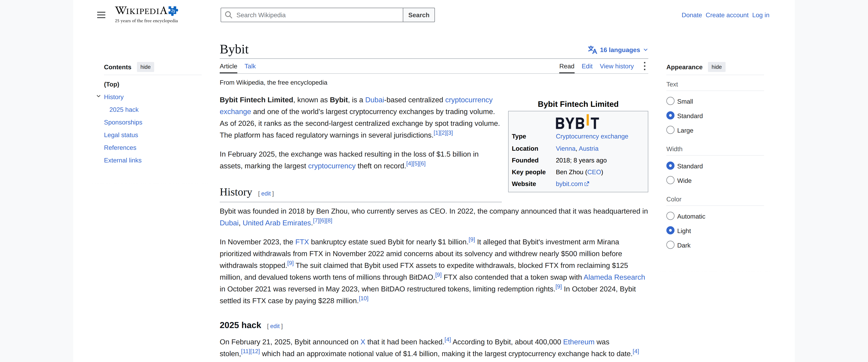Go to References in Contents
The width and height of the screenshot is (868, 362).
tap(120, 148)
